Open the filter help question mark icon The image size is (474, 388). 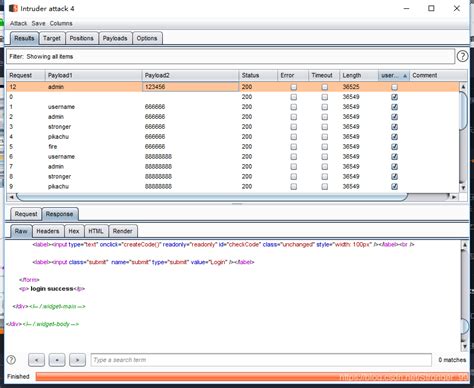462,56
